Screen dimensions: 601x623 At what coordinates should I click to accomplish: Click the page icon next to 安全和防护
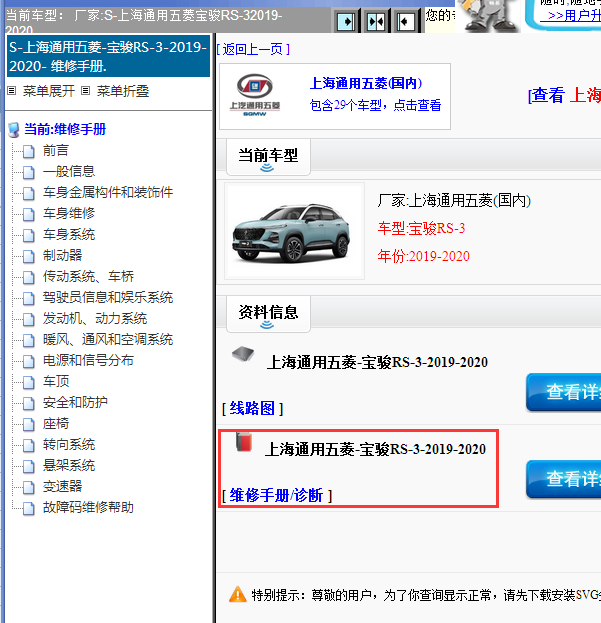tap(28, 403)
